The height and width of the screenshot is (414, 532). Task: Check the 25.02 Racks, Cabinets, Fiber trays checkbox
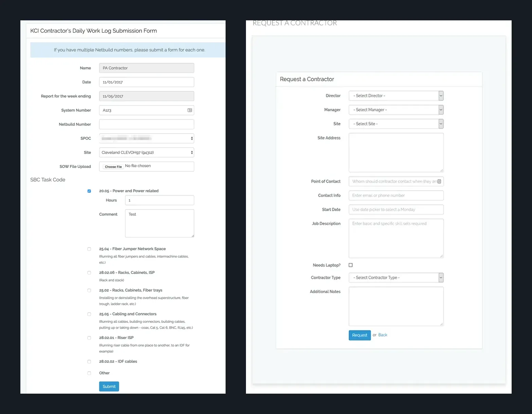pos(89,290)
